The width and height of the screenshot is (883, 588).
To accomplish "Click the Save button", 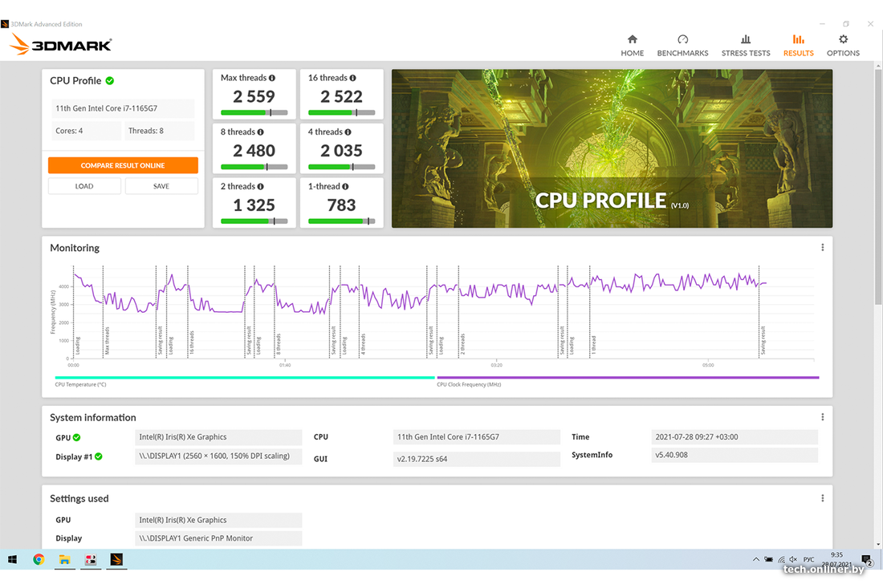I will (x=161, y=186).
